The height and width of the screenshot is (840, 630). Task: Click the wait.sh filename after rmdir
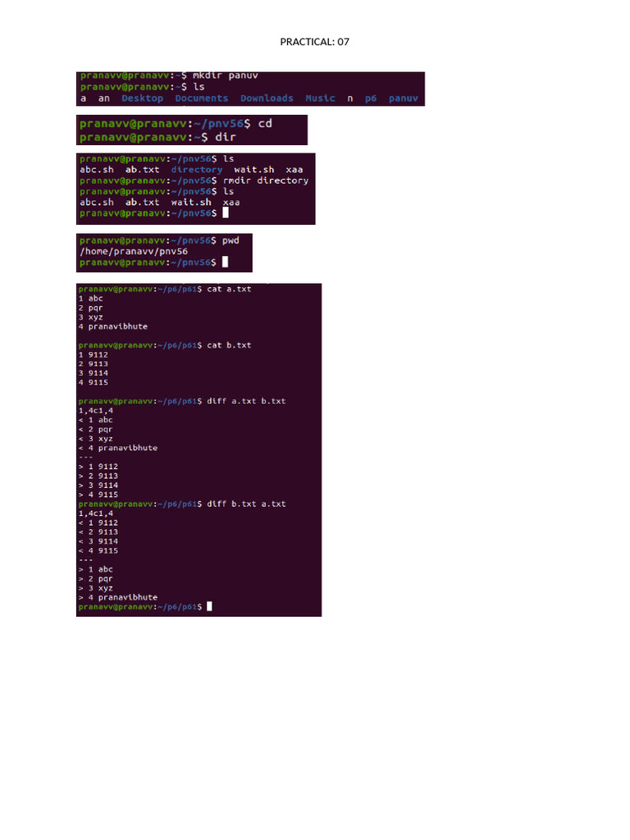(190, 203)
